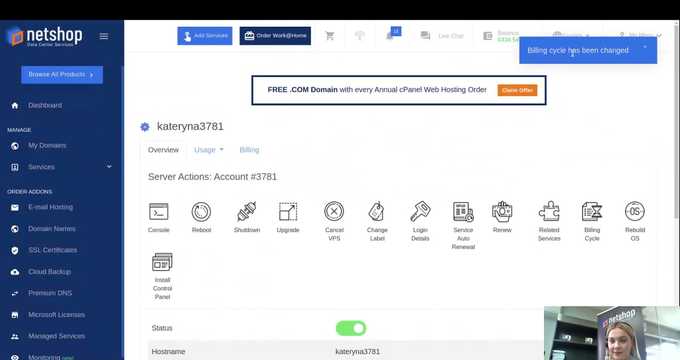The height and width of the screenshot is (360, 680).
Task: Click the Browse All Products button
Action: pos(62,75)
